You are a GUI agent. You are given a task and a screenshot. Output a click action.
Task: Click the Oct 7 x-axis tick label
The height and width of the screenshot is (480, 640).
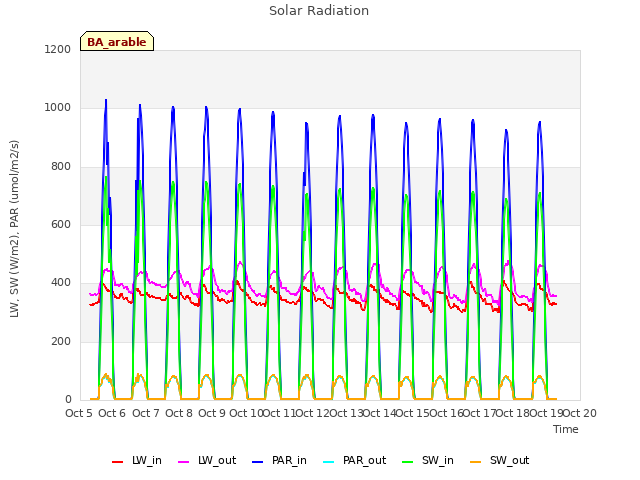145,413
